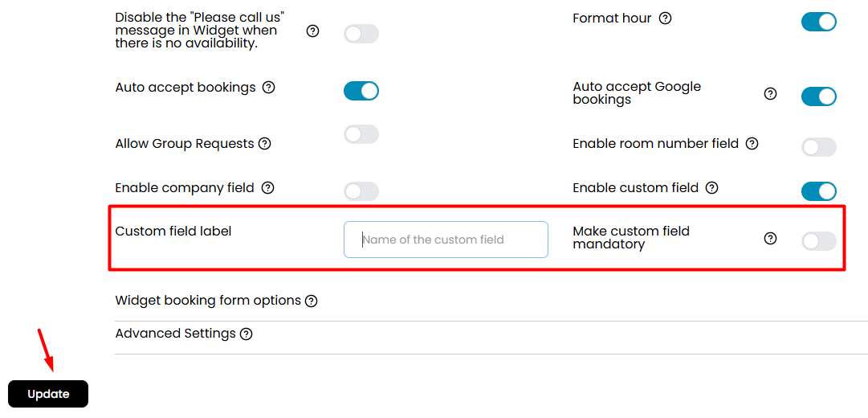Open help for Enable custom field
This screenshot has height=418, width=868.
[x=712, y=188]
